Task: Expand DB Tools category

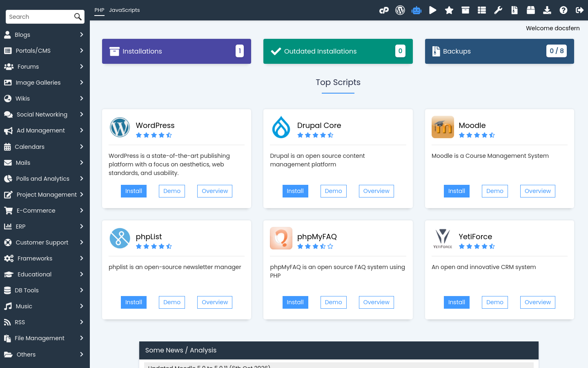Action: pyautogui.click(x=82, y=290)
